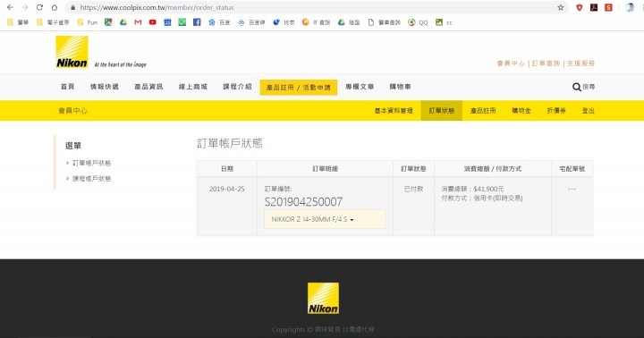Open 訂單帳戶狀態 in the side menu
644x338 pixels.
pos(91,163)
